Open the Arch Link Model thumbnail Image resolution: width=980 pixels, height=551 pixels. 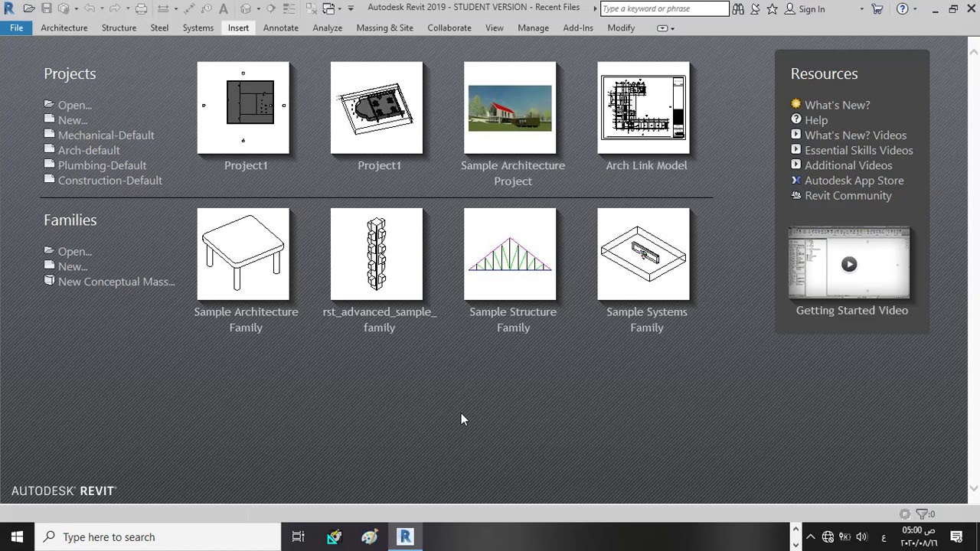click(x=643, y=108)
